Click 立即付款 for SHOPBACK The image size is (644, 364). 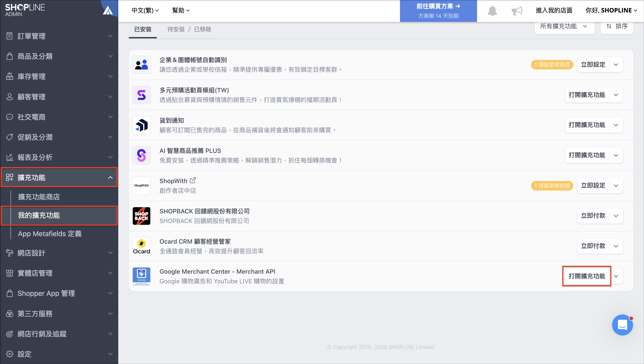click(593, 216)
